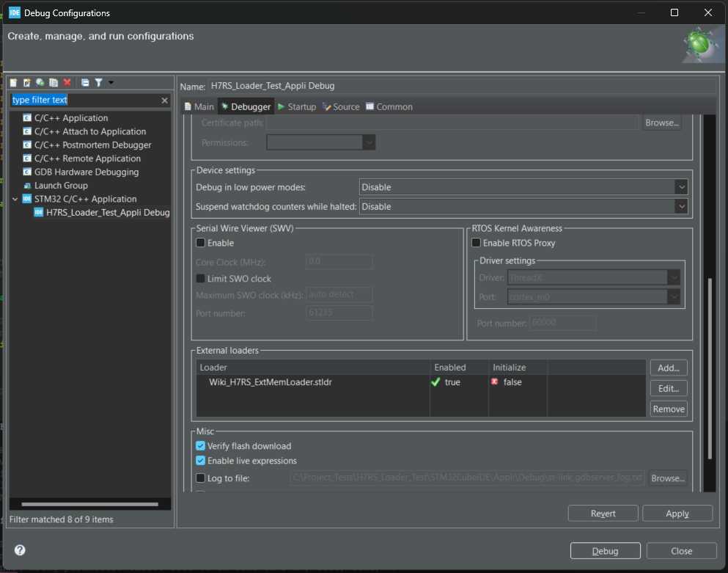
Task: Switch to the Main tab
Action: click(x=199, y=107)
